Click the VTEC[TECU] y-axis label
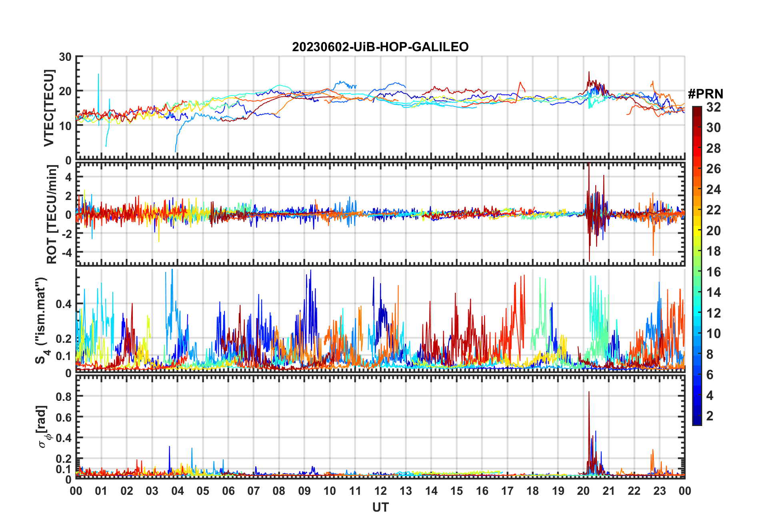Screen dimensions: 761x532 [x=49, y=108]
